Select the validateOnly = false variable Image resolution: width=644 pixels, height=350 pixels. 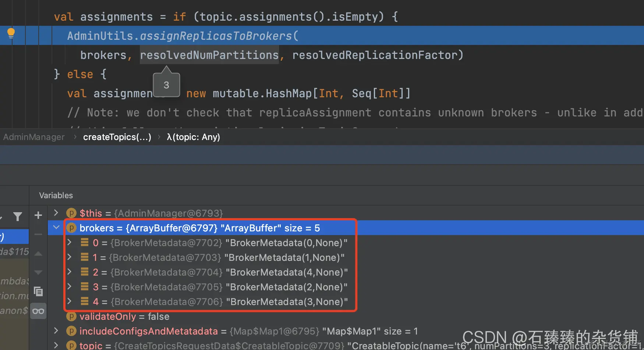coord(124,316)
